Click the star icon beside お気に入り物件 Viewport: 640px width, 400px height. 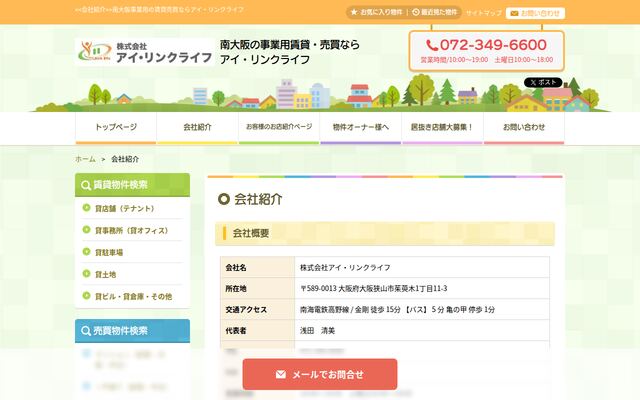point(354,12)
